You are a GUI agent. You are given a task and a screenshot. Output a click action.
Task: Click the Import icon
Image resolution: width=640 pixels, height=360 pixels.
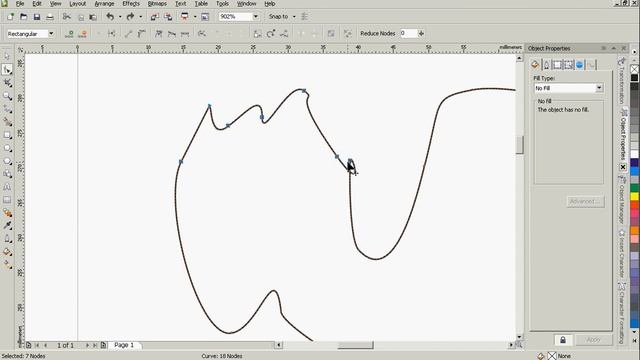coord(154,17)
